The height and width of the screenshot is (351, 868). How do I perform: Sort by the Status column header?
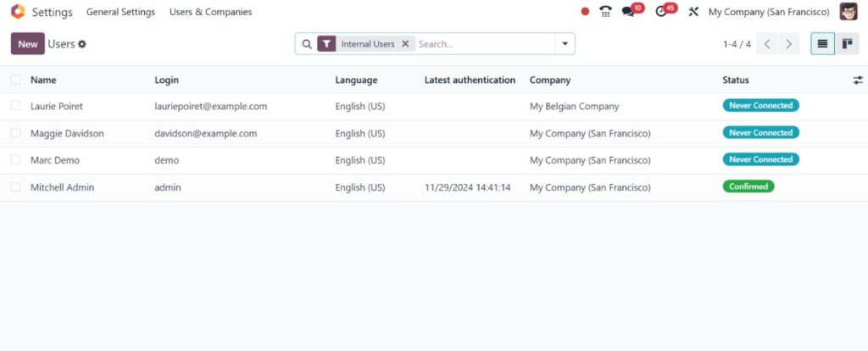[736, 80]
